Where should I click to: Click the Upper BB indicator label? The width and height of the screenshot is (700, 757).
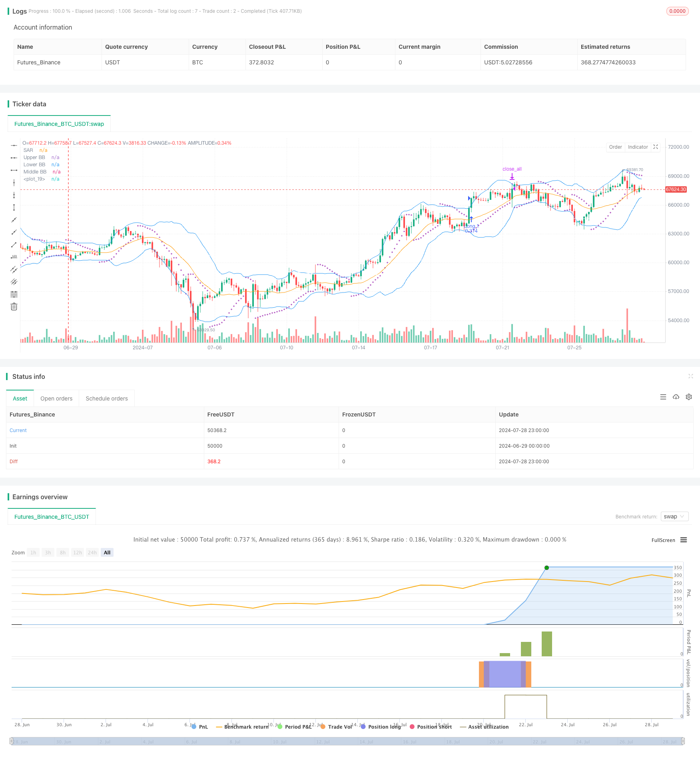click(x=34, y=157)
